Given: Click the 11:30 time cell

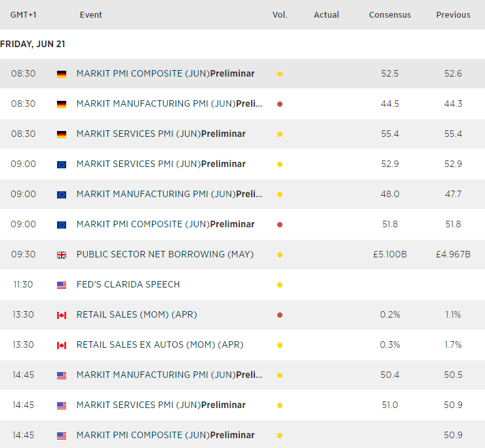Looking at the screenshot, I should pos(23,284).
